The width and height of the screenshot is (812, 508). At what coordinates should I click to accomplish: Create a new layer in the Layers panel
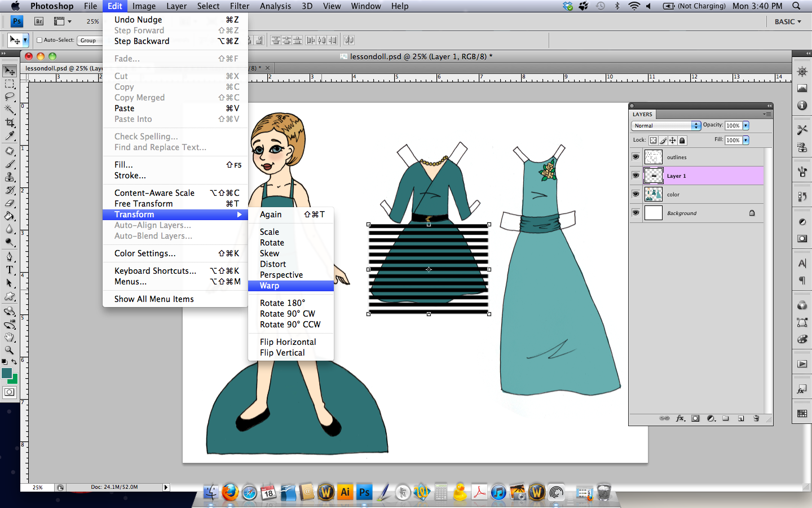pos(740,418)
